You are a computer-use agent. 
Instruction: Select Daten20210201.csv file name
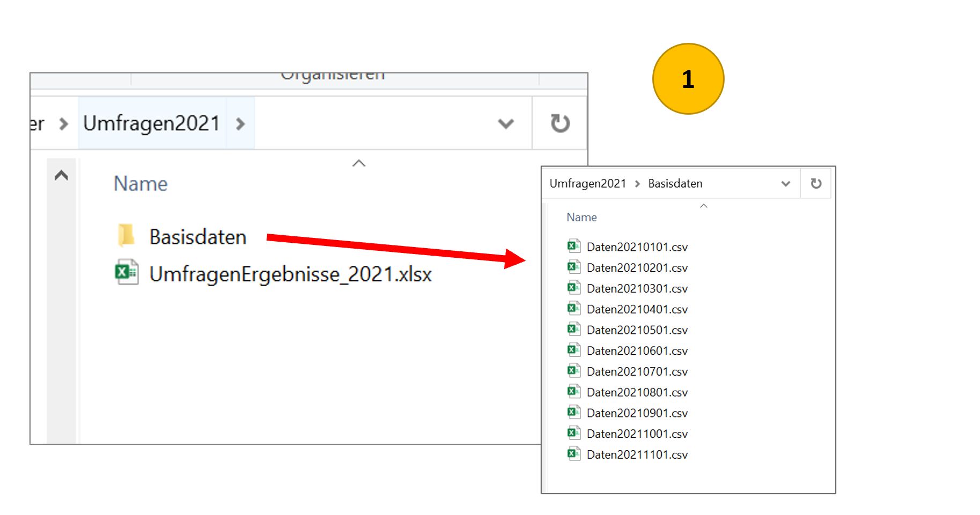(637, 268)
